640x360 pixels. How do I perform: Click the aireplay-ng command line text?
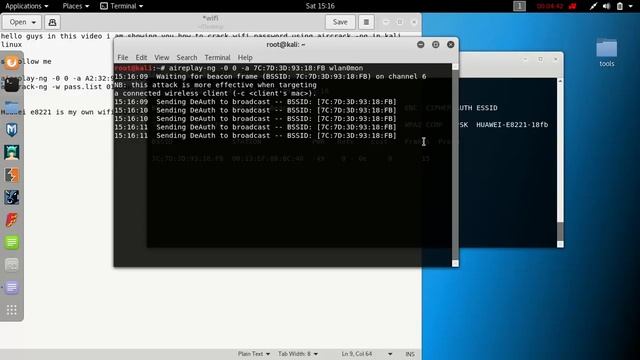coord(266,68)
